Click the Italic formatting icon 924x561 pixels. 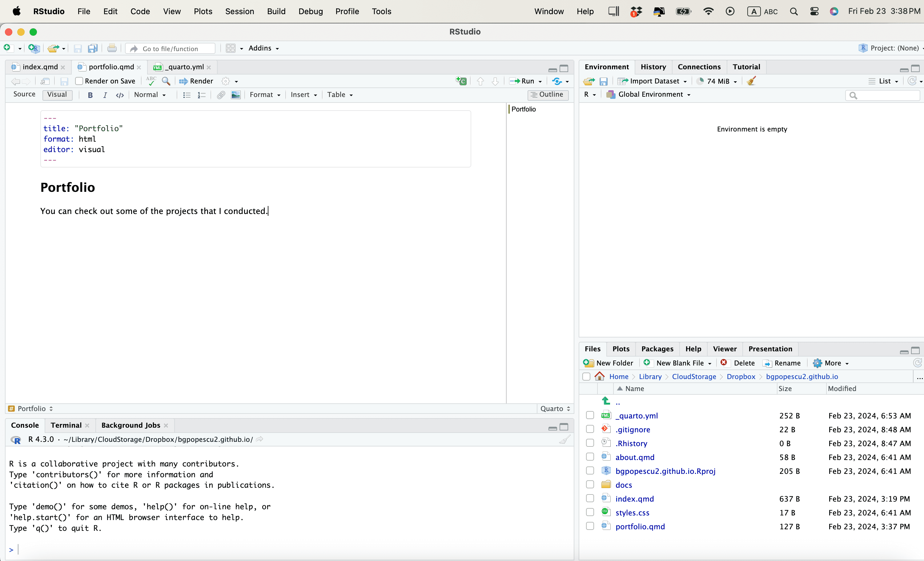click(x=105, y=95)
